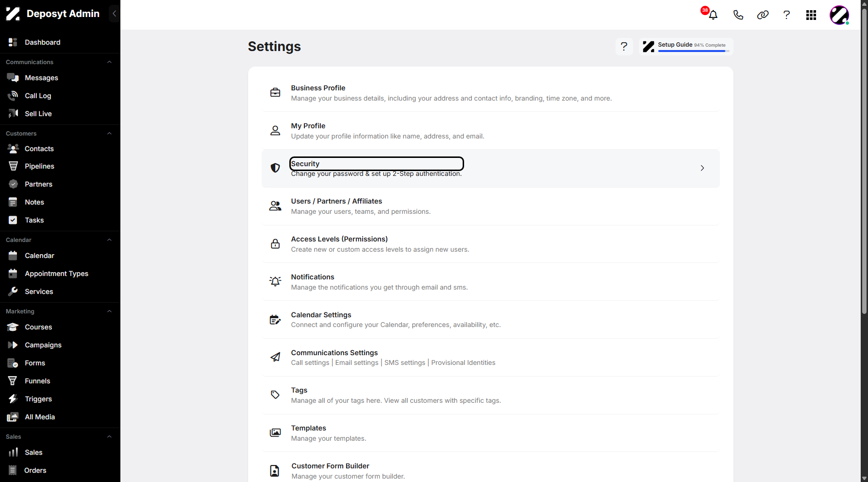Image resolution: width=868 pixels, height=482 pixels.
Task: Click the Call Log phone icon
Action: tap(13, 96)
